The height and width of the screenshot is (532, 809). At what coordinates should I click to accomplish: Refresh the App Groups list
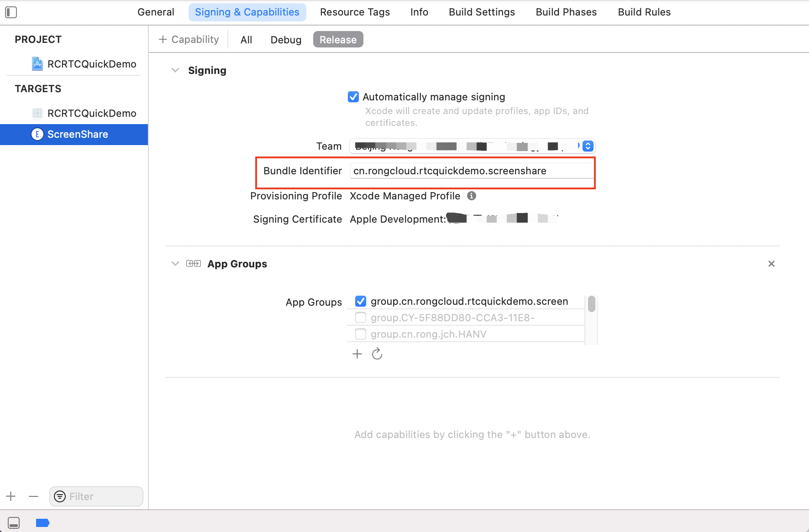coord(377,354)
